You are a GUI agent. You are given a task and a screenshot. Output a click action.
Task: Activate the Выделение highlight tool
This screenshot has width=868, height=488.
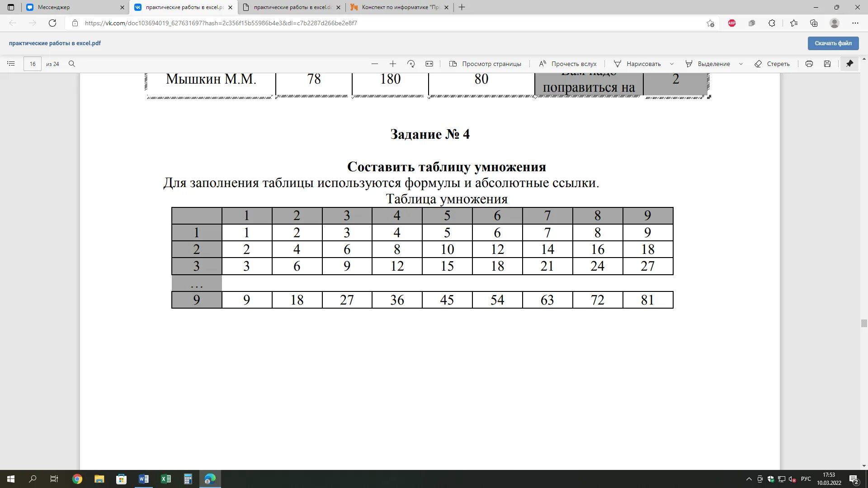tap(708, 64)
